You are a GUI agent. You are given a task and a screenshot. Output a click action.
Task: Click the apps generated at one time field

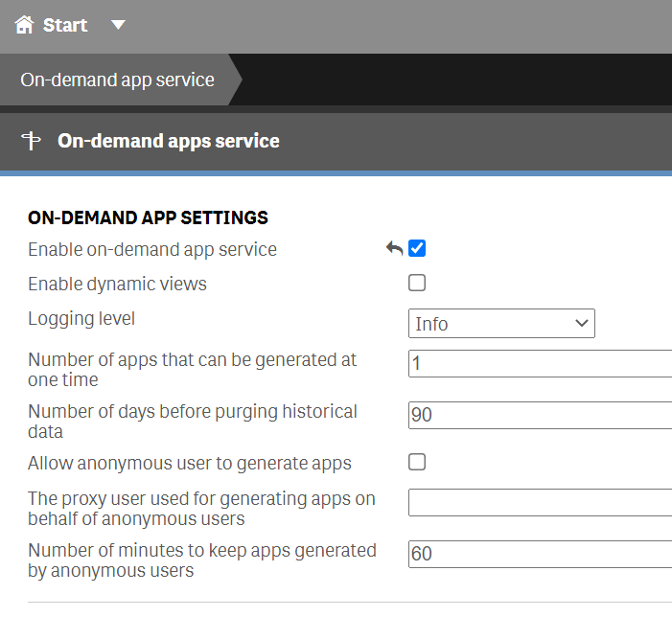click(x=540, y=363)
